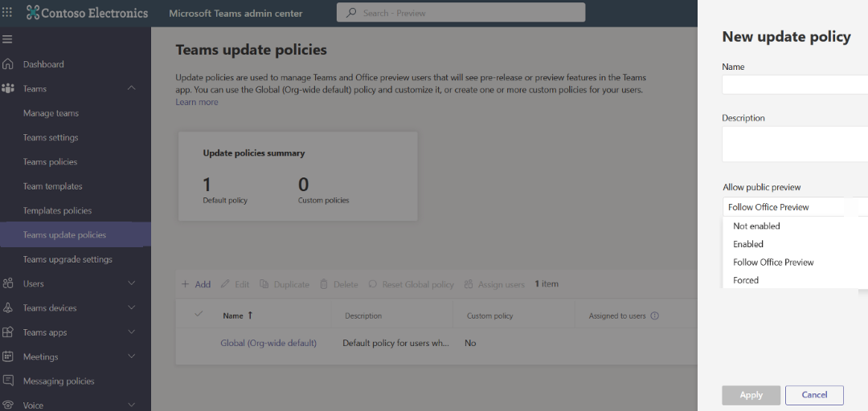Screen dimensions: 868x411
Task: Click the Assign users icon
Action: [469, 284]
